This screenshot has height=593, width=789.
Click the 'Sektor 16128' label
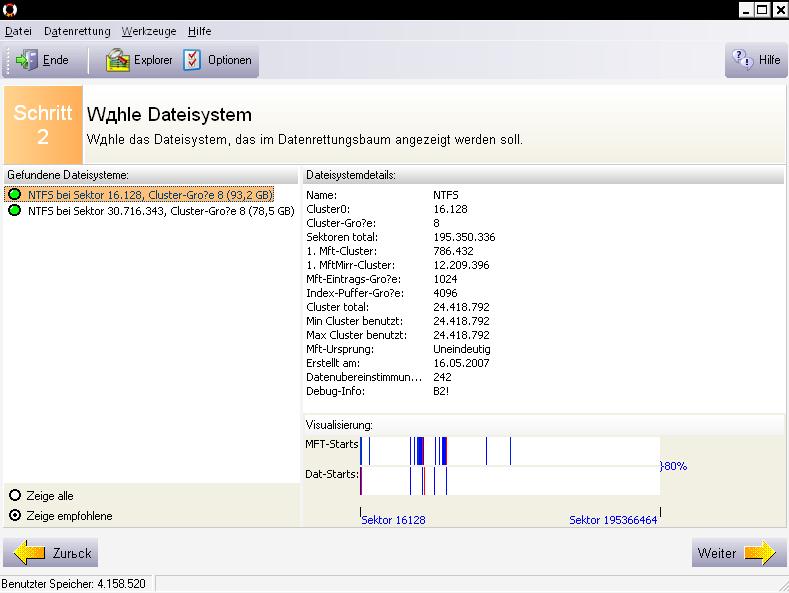pyautogui.click(x=393, y=520)
